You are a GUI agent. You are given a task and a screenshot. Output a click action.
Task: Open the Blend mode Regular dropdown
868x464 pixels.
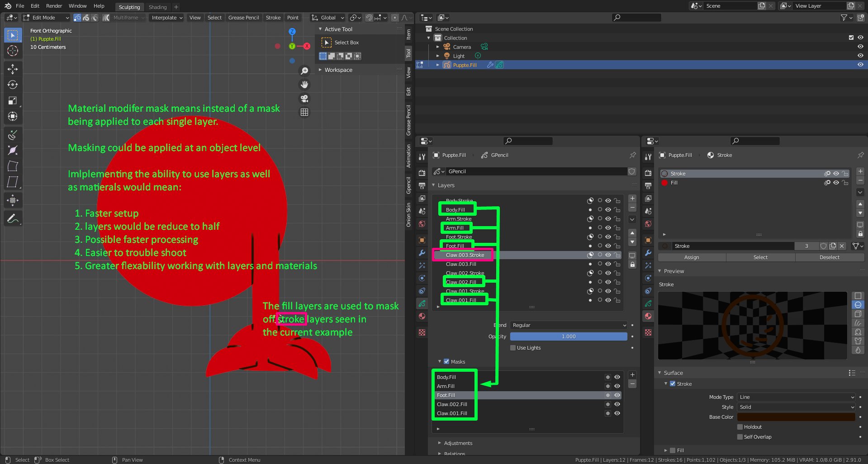pyautogui.click(x=569, y=325)
